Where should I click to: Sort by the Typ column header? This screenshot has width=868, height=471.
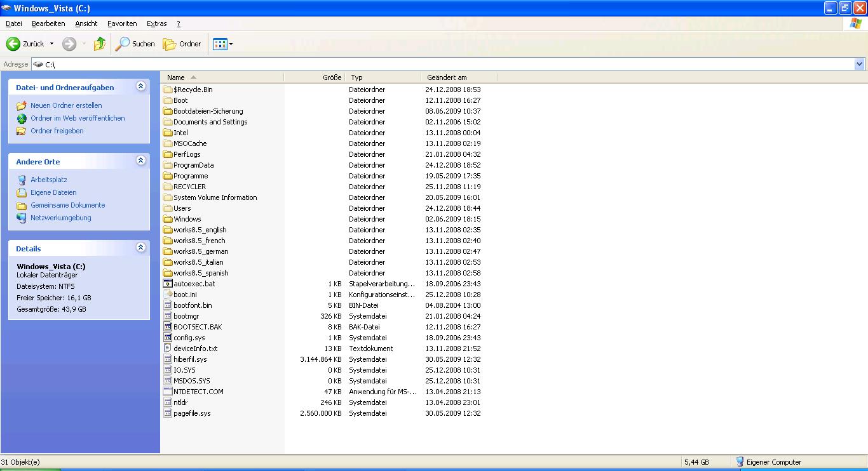coord(383,77)
